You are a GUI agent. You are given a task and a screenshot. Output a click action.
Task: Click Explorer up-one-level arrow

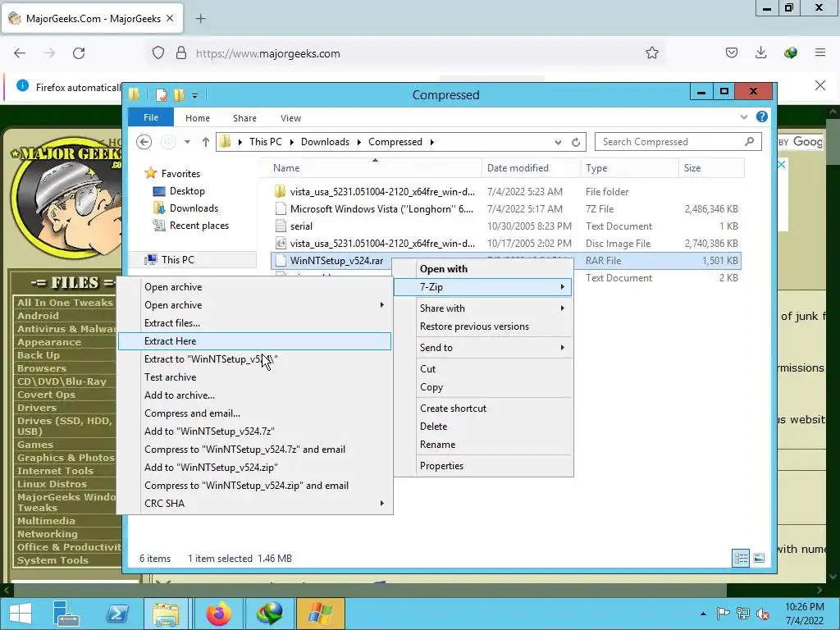coord(206,142)
